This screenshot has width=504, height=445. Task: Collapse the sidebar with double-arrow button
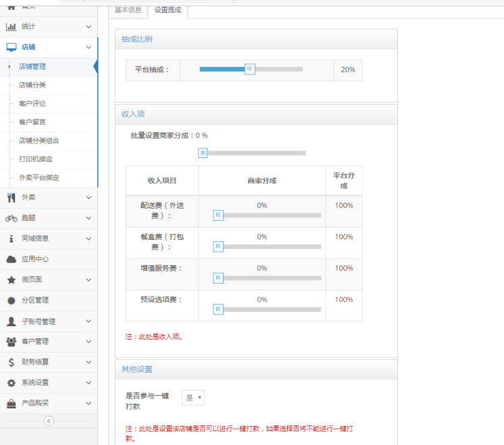tap(49, 421)
